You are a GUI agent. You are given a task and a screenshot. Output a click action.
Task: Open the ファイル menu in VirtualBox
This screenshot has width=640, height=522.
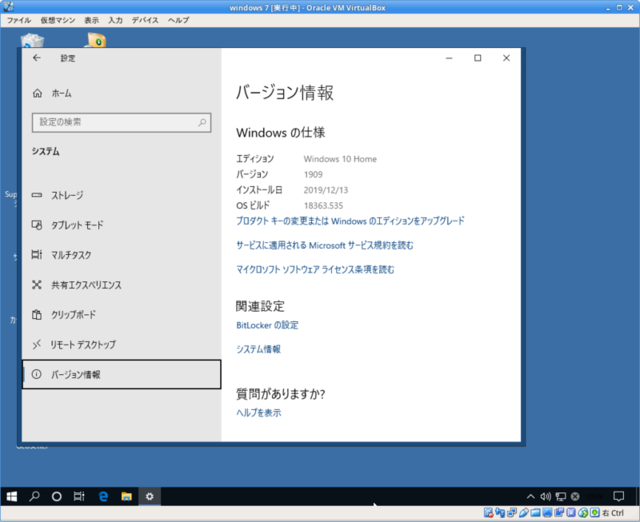coord(19,20)
